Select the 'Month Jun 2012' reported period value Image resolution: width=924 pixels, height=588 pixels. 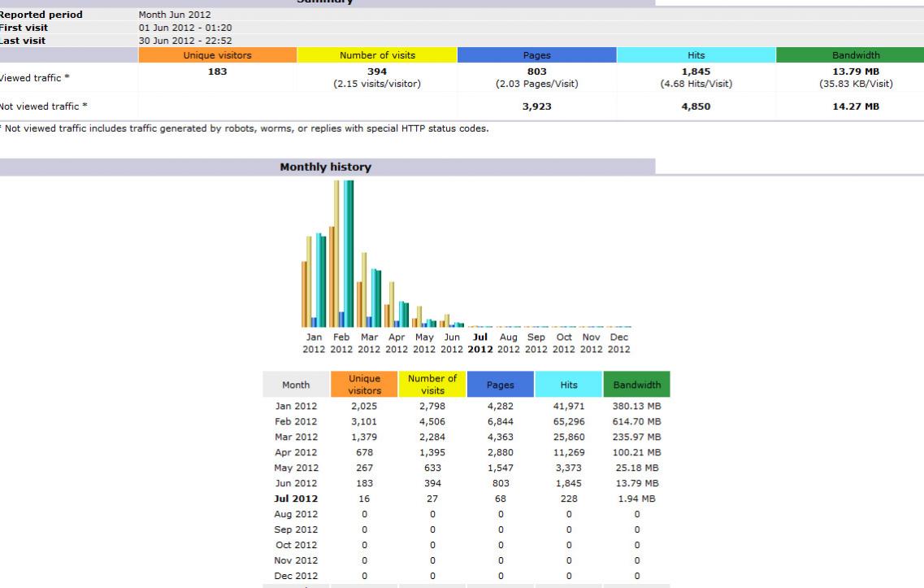coord(175,15)
